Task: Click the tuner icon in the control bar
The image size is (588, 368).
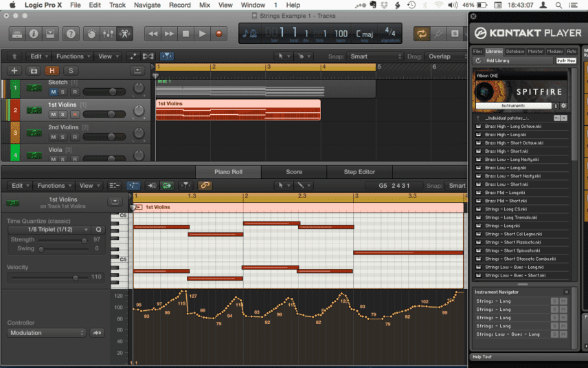Action: tap(438, 34)
